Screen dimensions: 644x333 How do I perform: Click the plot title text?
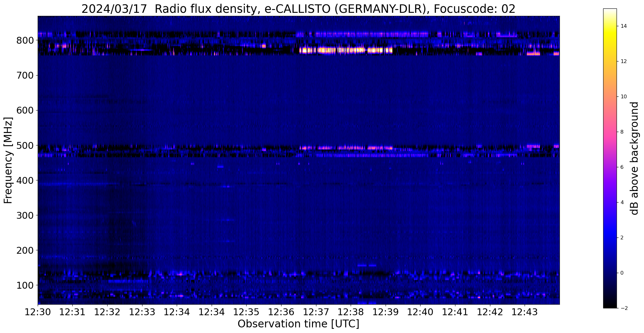[x=298, y=9]
